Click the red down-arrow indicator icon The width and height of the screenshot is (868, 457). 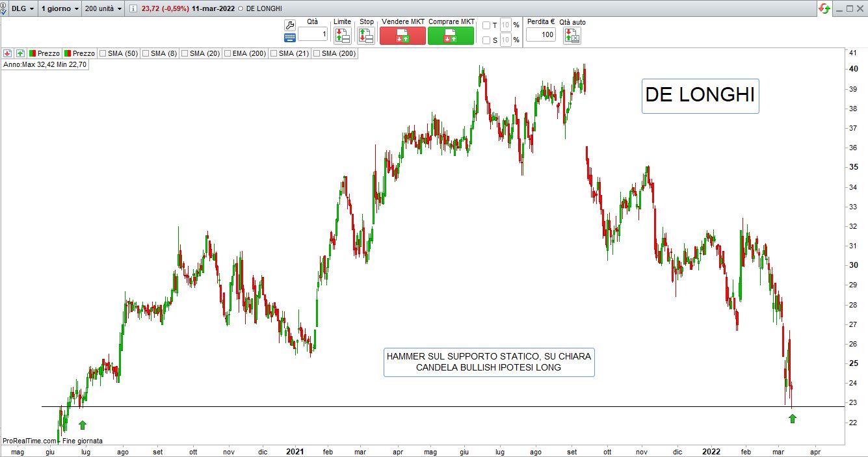pos(8,53)
